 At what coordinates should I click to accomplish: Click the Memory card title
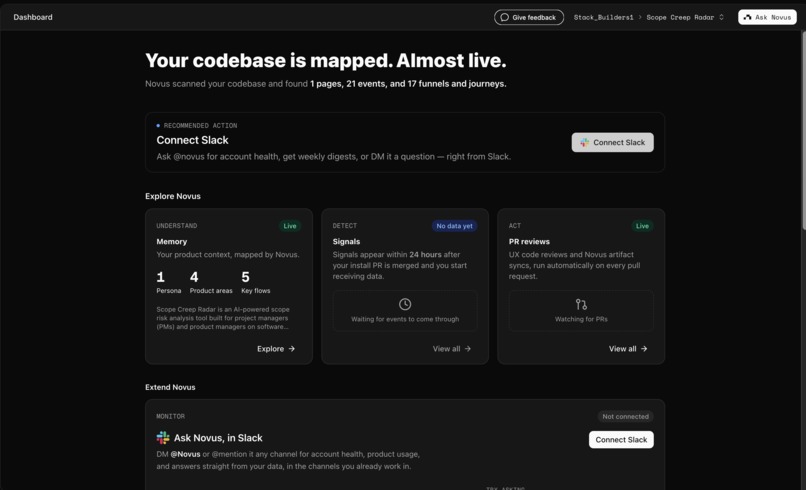pyautogui.click(x=172, y=241)
